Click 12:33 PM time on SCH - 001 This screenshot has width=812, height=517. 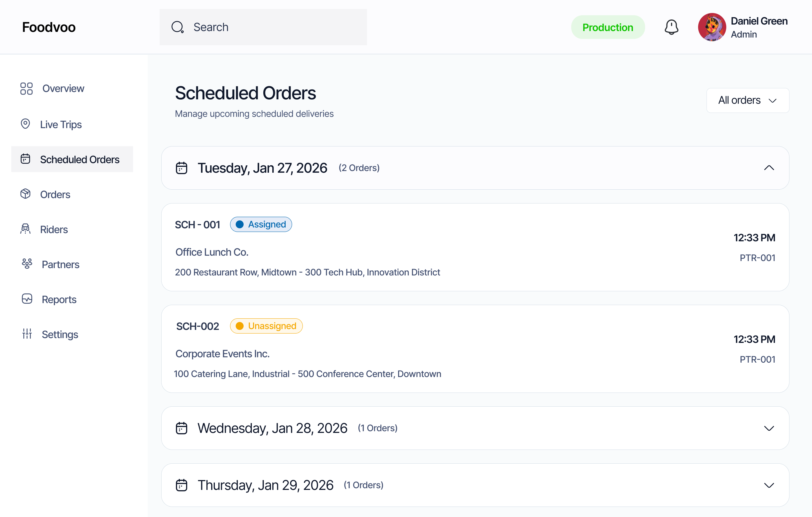754,237
